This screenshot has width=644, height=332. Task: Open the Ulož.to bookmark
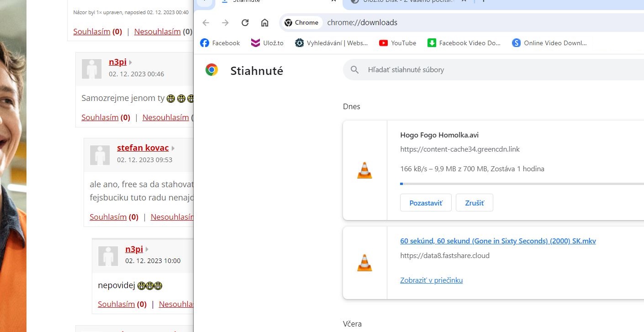[x=268, y=43]
